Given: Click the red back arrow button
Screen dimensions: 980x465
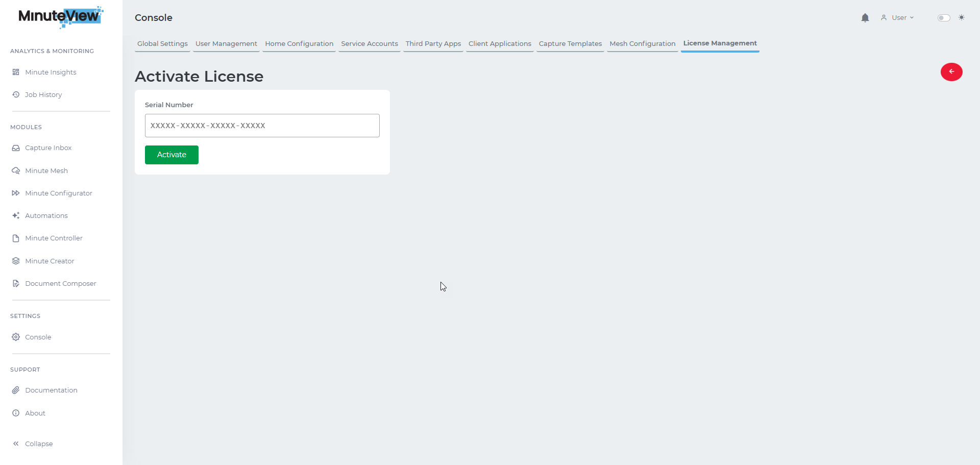Looking at the screenshot, I should tap(951, 72).
